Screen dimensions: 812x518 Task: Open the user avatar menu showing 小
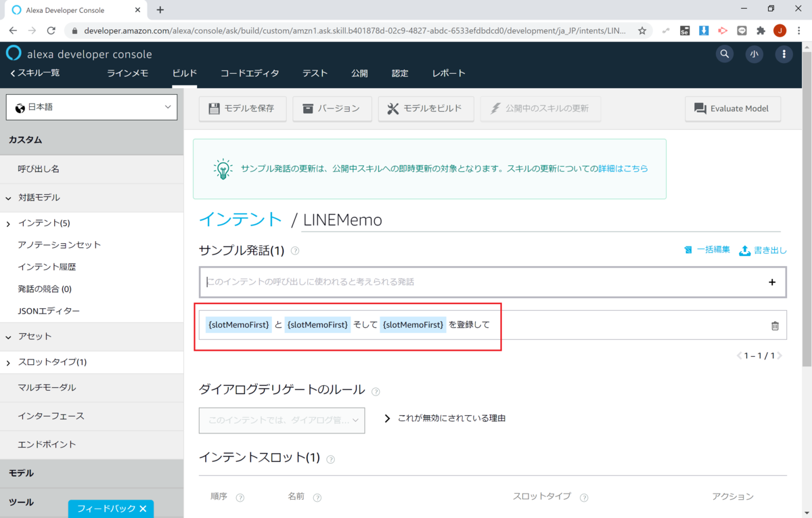(x=754, y=53)
